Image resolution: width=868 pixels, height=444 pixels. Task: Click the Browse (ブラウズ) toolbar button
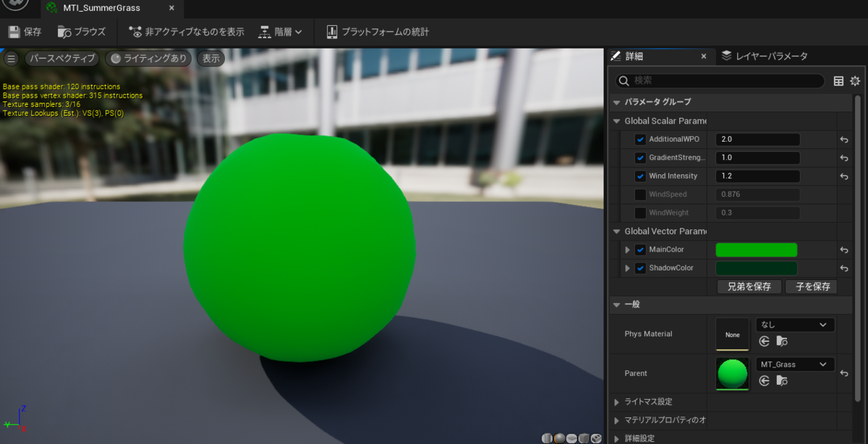coord(82,32)
